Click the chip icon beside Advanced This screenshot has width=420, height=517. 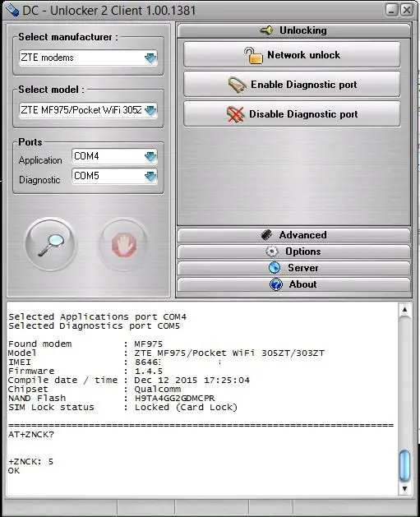(x=266, y=235)
